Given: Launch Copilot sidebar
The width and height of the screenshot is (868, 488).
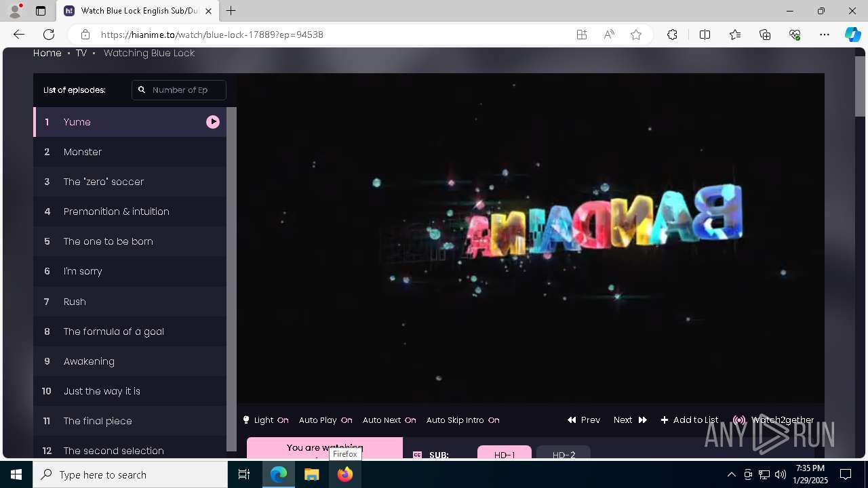Looking at the screenshot, I should 852,35.
